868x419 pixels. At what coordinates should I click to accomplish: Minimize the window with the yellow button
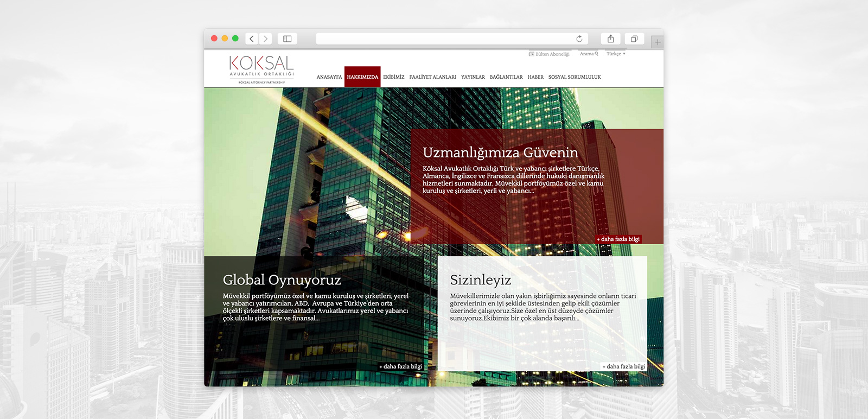(225, 39)
